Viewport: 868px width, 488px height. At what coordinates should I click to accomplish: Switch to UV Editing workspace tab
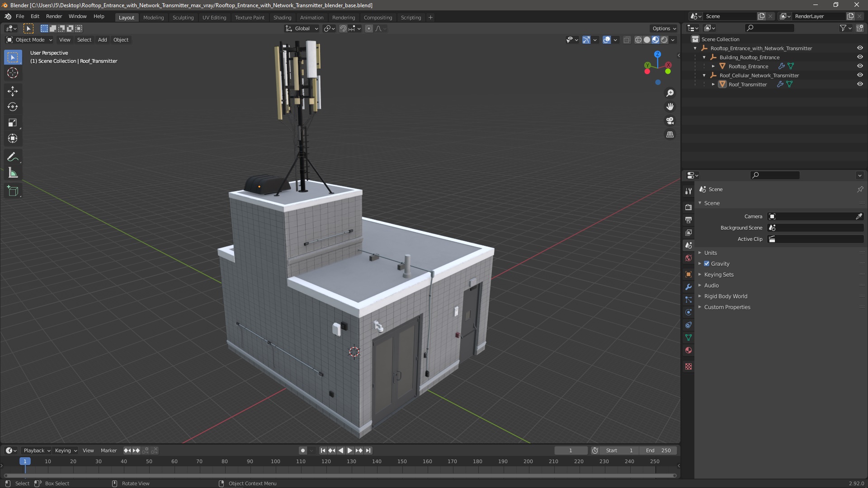[x=214, y=18]
